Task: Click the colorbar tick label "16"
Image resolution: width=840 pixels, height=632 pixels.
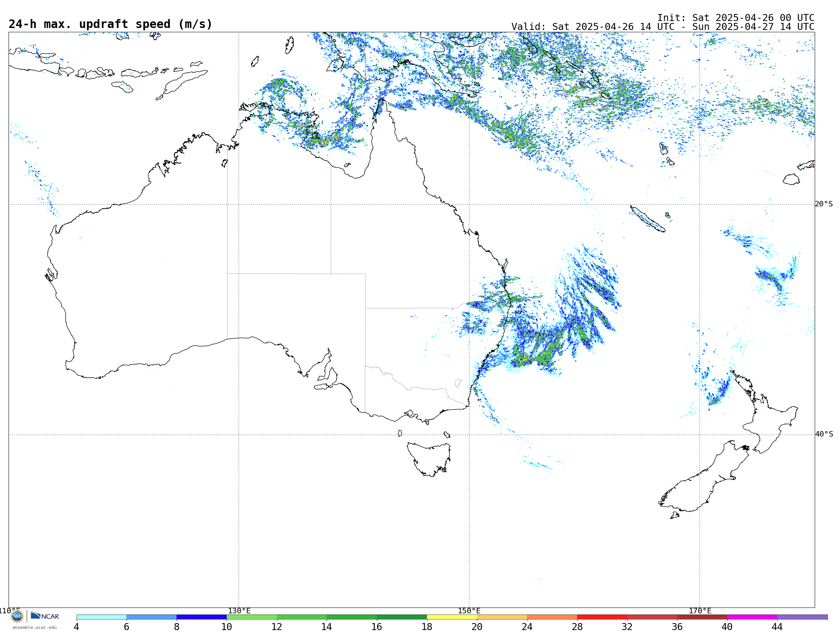Action: tap(377, 627)
